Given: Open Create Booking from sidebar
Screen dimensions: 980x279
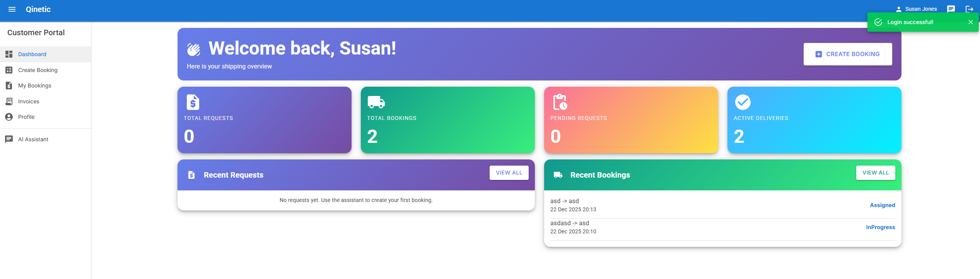Looking at the screenshot, I should 46,70.
